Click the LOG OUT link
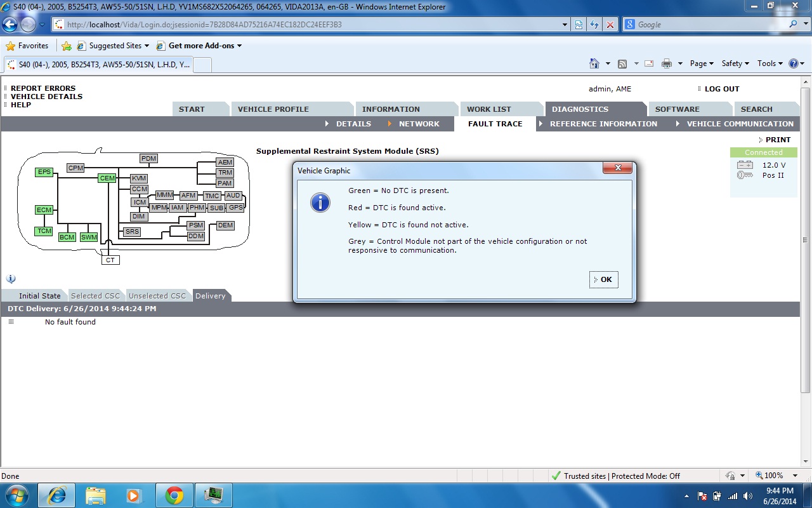812x508 pixels. tap(722, 89)
